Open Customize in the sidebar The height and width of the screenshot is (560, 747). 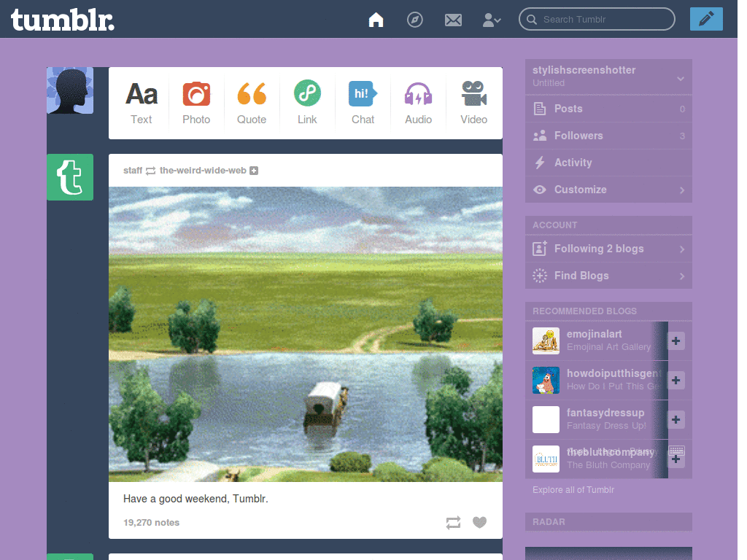(x=608, y=190)
